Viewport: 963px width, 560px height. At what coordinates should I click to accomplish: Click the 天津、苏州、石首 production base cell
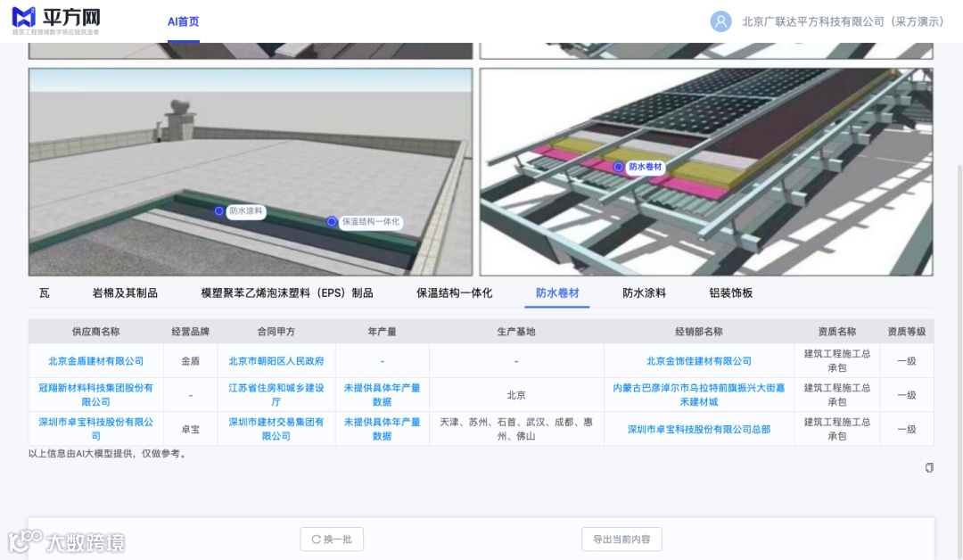516,429
